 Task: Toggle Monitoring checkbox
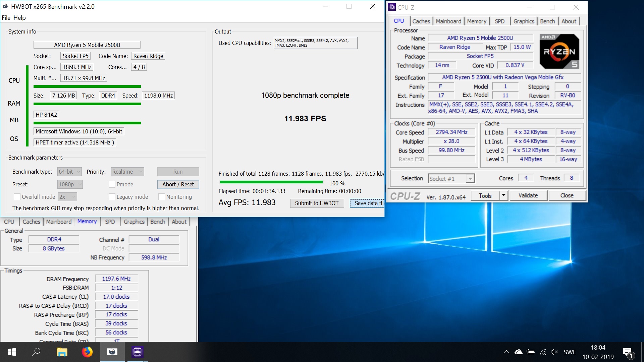coord(161,197)
